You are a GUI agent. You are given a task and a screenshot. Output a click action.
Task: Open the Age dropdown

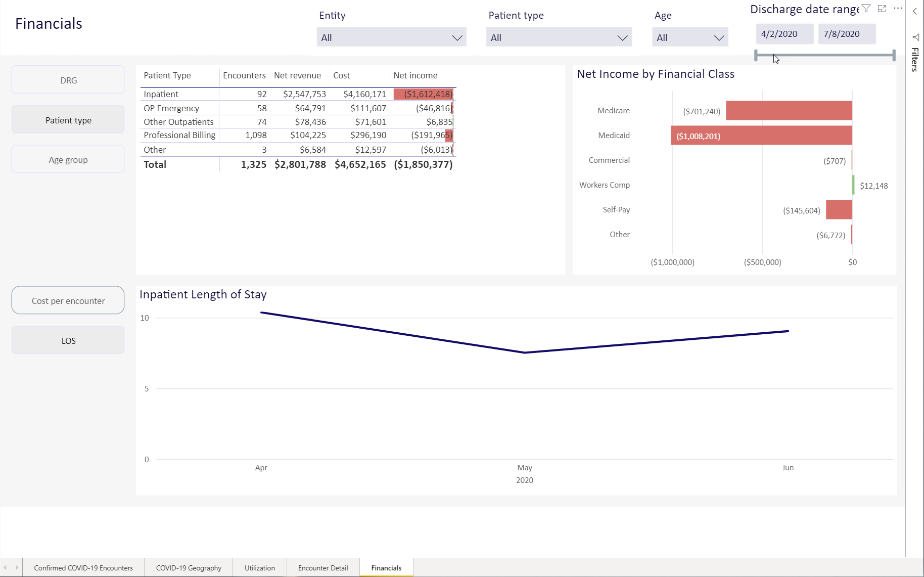click(x=690, y=37)
